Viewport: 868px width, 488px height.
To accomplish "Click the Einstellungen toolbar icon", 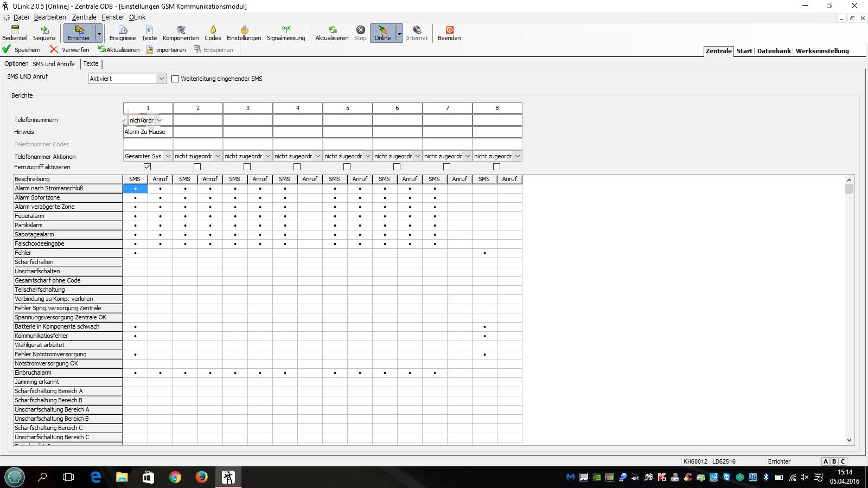I will click(x=244, y=33).
